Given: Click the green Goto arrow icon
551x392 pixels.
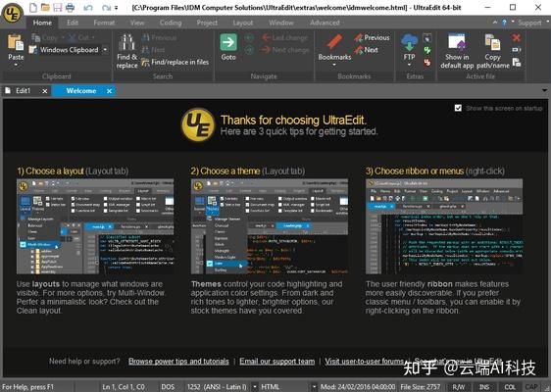Looking at the screenshot, I should click(x=228, y=42).
